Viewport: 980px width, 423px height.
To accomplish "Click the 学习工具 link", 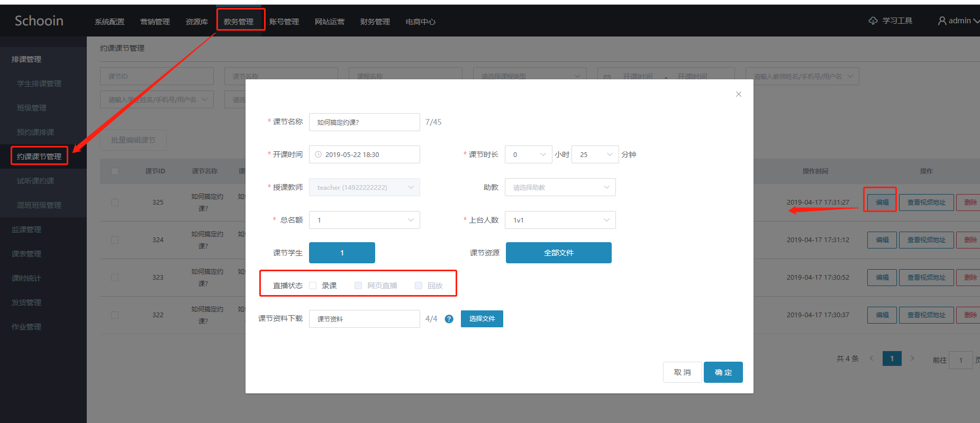I will point(897,21).
